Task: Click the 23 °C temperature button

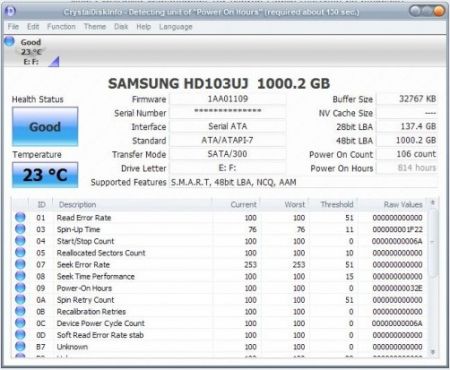Action: coord(45,175)
